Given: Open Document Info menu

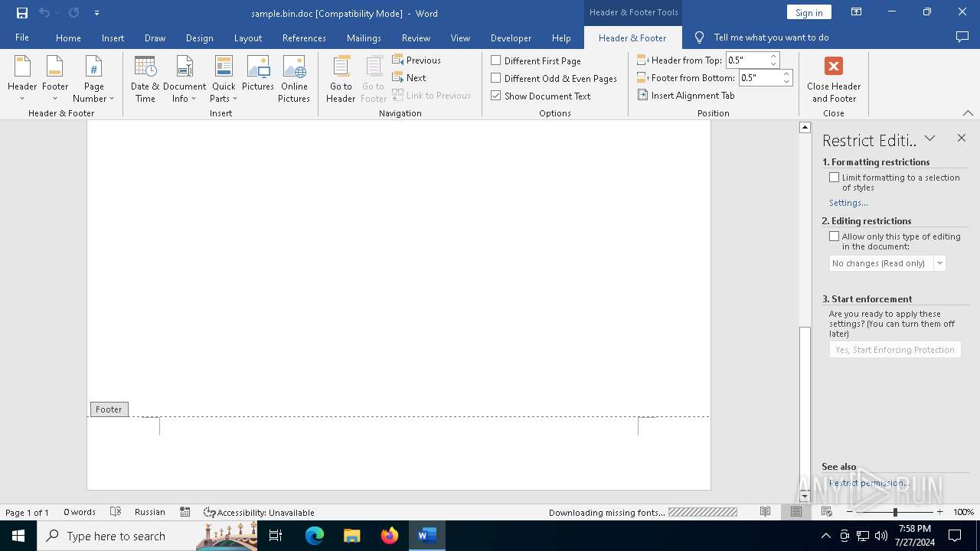Looking at the screenshot, I should point(185,79).
